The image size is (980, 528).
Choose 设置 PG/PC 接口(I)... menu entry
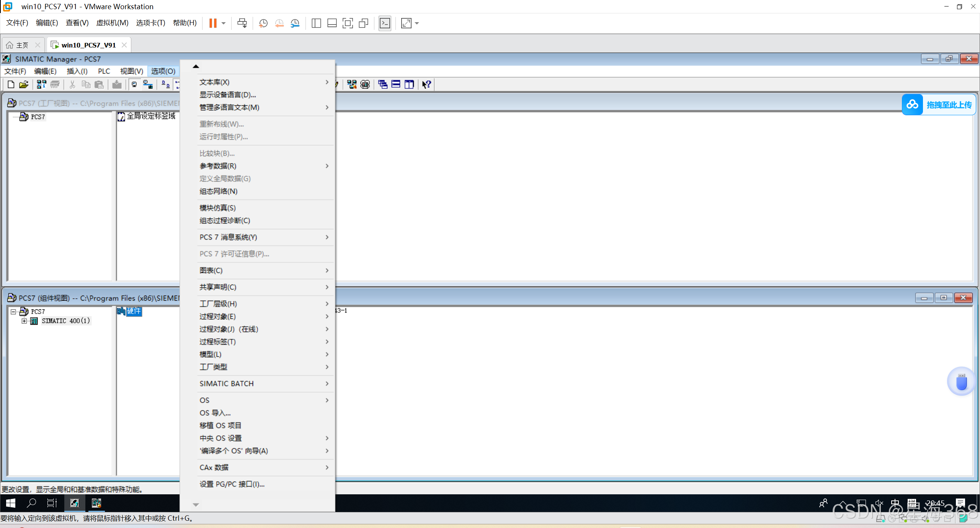(x=232, y=484)
